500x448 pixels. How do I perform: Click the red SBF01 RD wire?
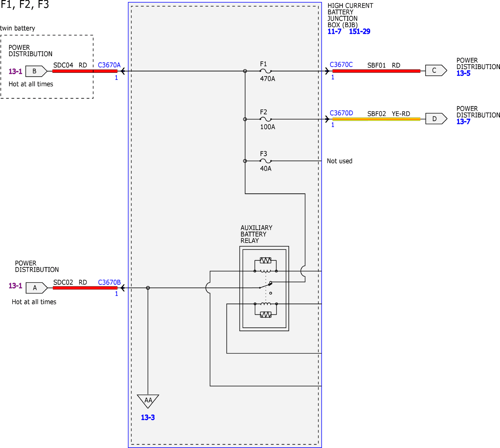pos(376,71)
